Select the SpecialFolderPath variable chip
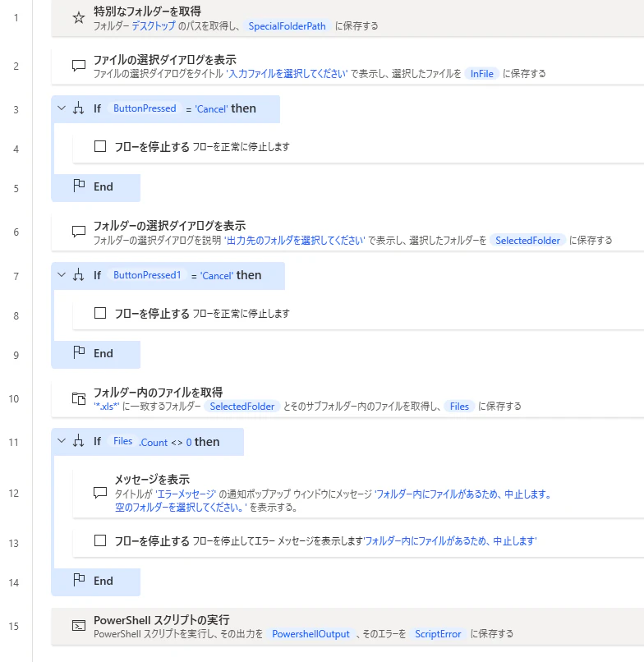The width and height of the screenshot is (644, 662). tap(287, 26)
